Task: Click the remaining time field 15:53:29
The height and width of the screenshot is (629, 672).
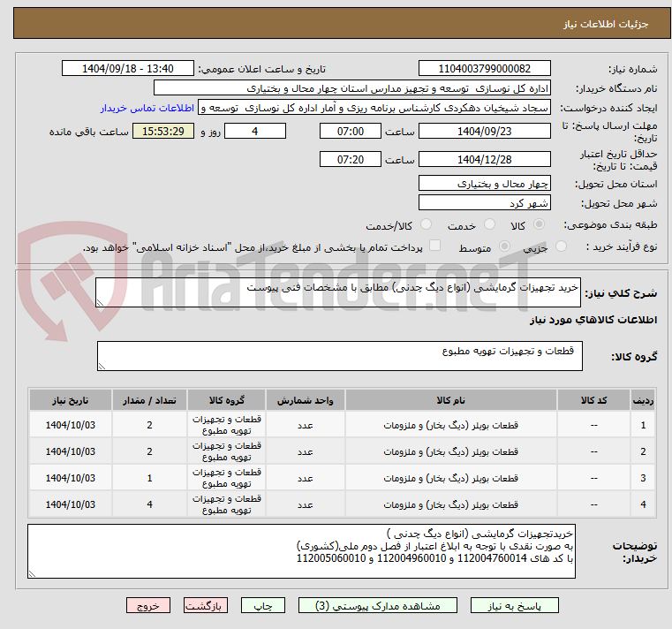Action: (x=163, y=132)
